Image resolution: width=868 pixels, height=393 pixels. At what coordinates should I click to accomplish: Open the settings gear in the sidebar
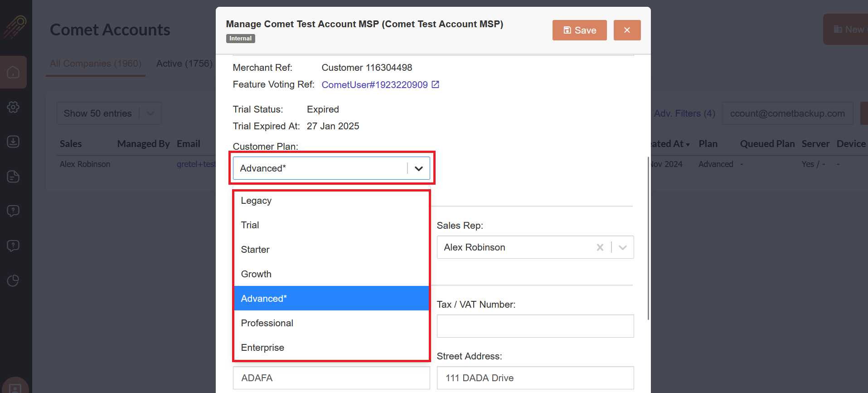click(x=13, y=107)
